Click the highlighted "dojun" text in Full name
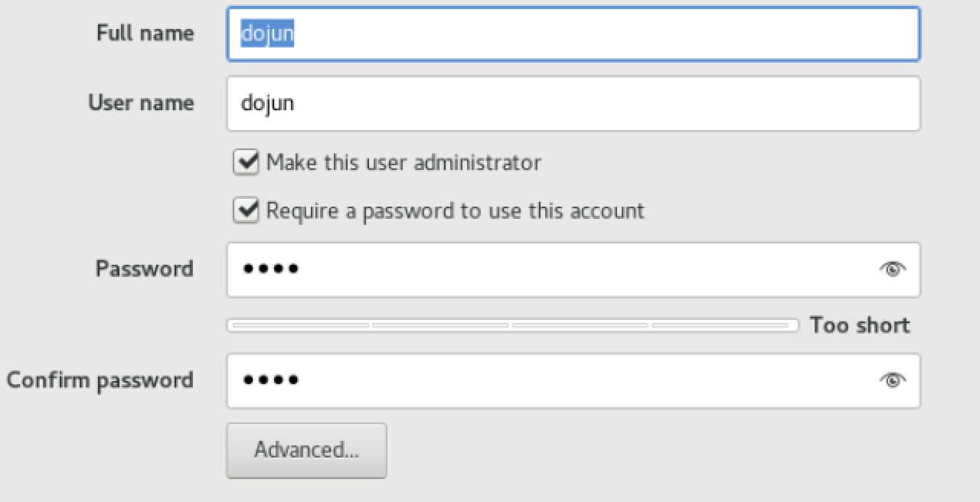The height and width of the screenshot is (502, 980). 267,34
